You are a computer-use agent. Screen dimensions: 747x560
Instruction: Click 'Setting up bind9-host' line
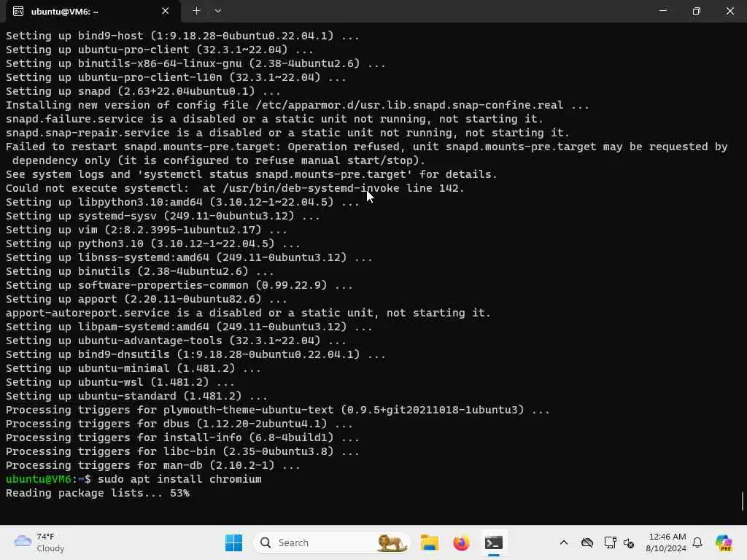(182, 36)
